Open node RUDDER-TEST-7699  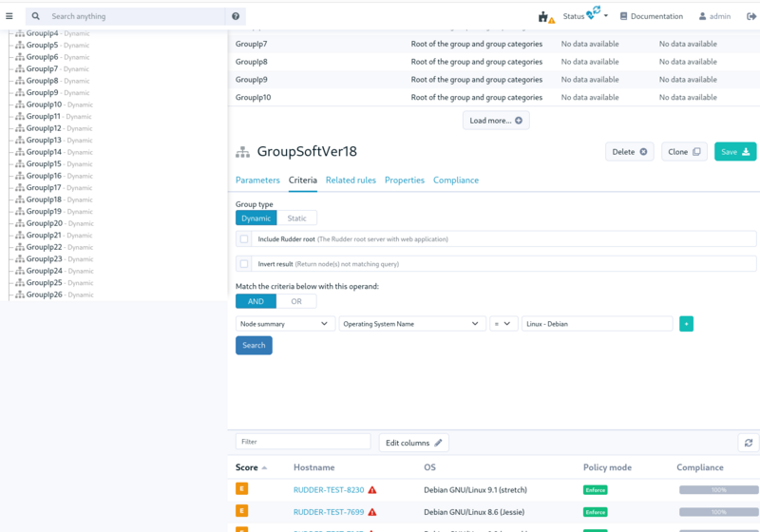(x=329, y=512)
